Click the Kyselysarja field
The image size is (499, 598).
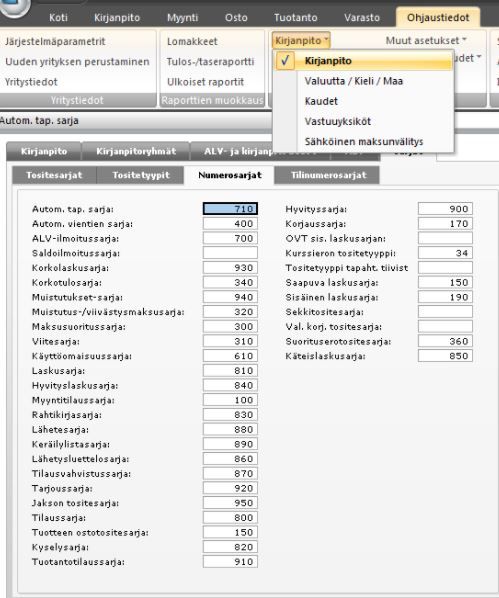point(230,547)
